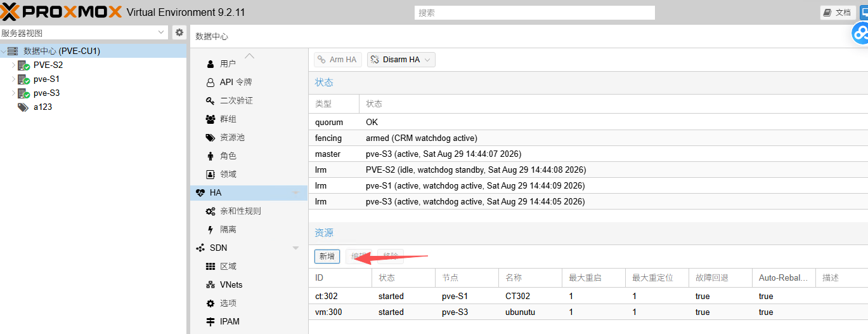Click the 新增 add resource button
The image size is (868, 334).
(327, 257)
